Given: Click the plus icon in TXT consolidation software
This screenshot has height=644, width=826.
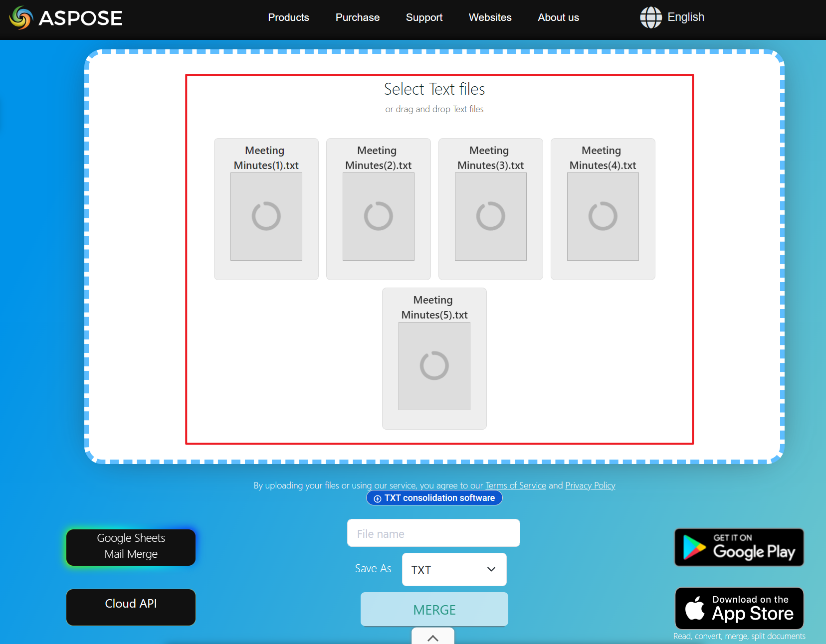Looking at the screenshot, I should pyautogui.click(x=378, y=498).
